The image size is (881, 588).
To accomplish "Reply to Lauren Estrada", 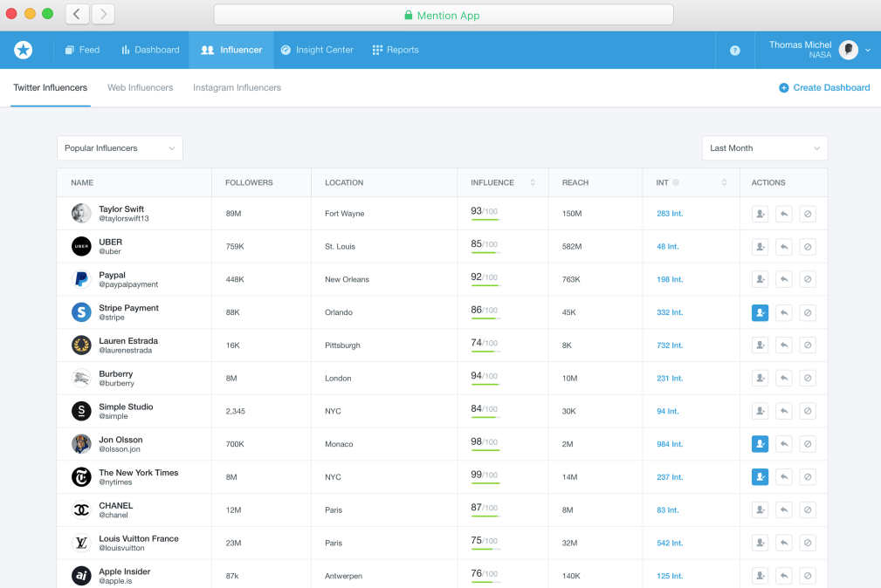I will [x=784, y=345].
